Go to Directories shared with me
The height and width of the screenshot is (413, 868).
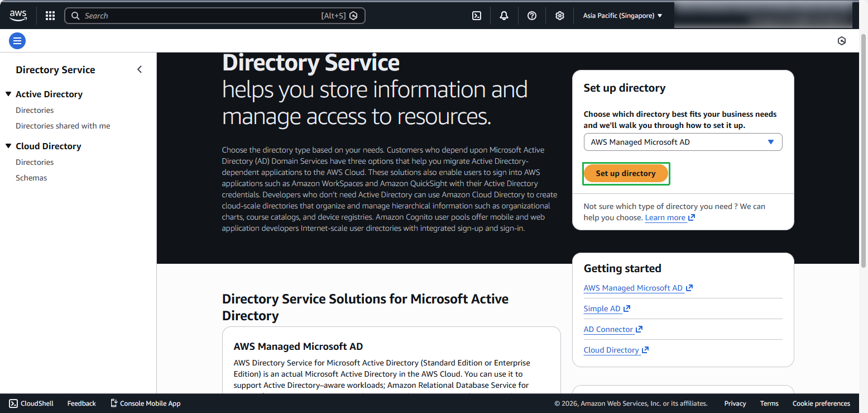coord(63,126)
